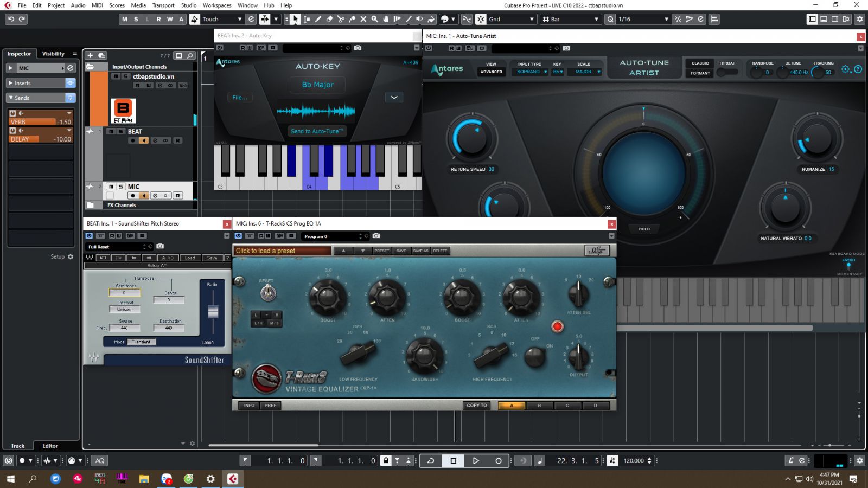Select the Comp hand tool

[x=386, y=19]
